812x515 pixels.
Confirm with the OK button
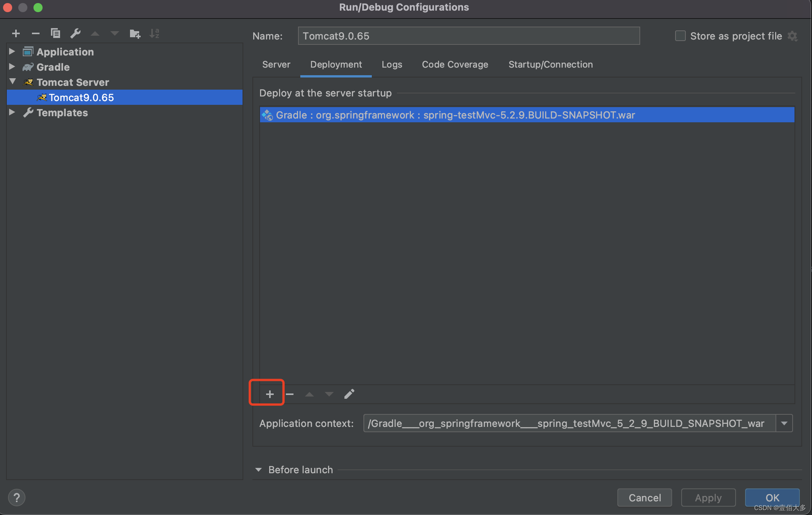tap(772, 498)
